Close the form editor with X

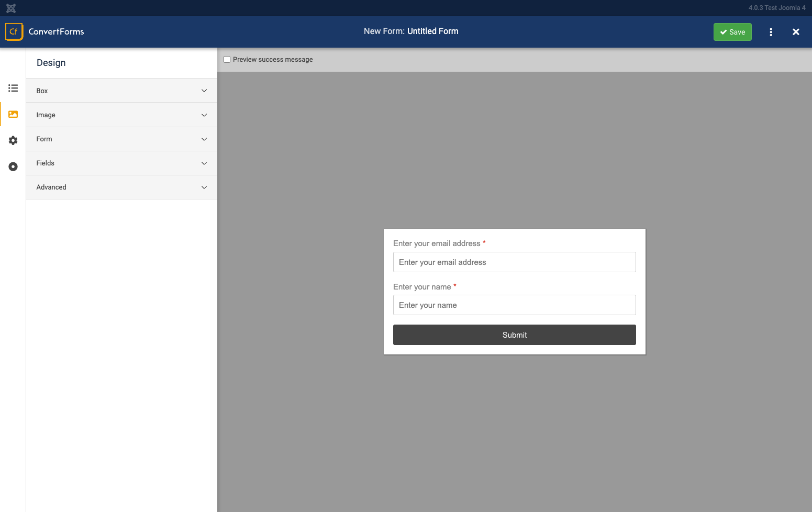click(796, 32)
